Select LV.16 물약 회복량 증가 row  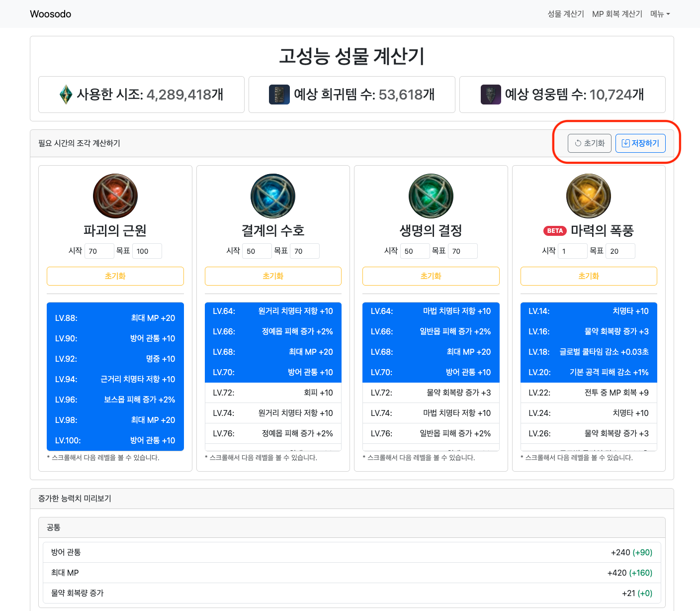pos(589,331)
